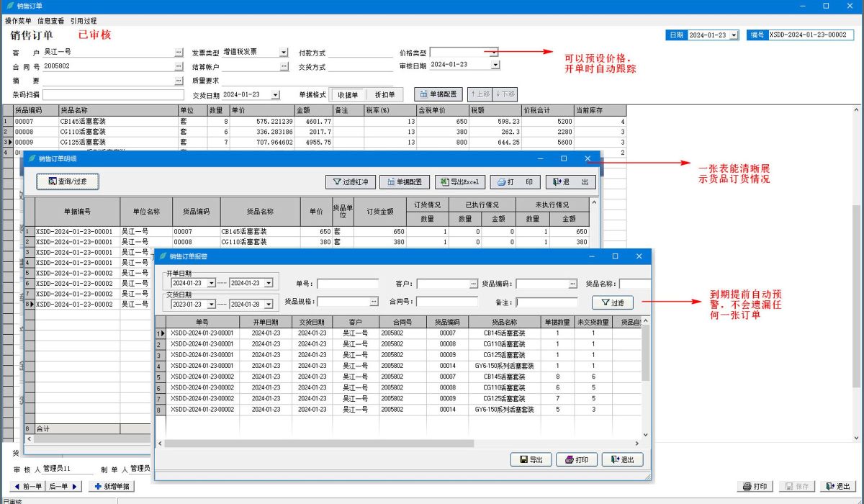Viewport: 864px width, 504px height.
Task: Click 过滤 in the 销售订单报警 window
Action: [x=612, y=302]
